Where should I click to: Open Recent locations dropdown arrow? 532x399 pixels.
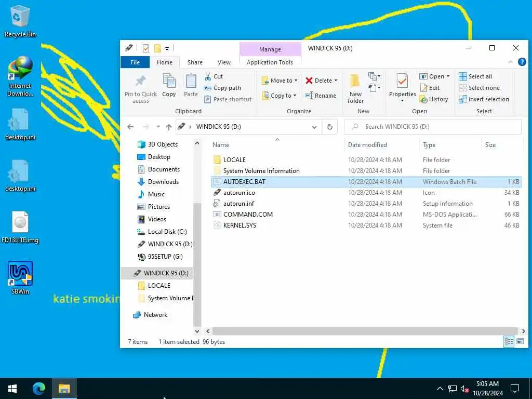pyautogui.click(x=158, y=127)
